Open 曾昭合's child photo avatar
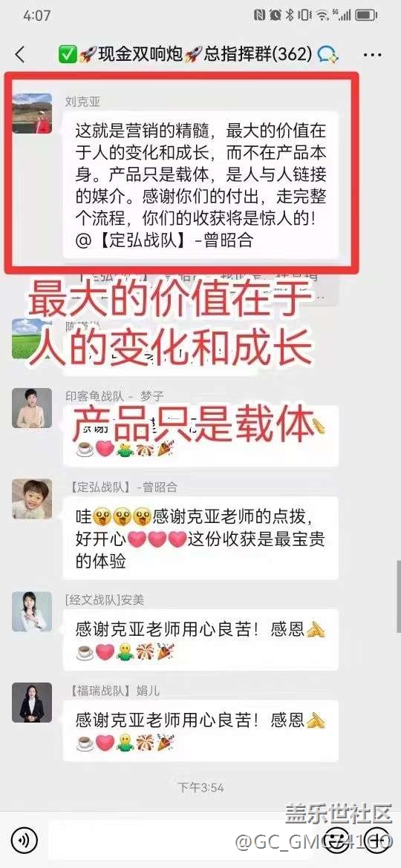 coord(32,499)
